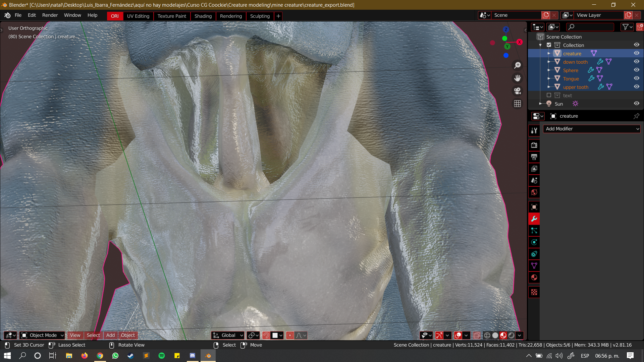Switch to orthographic/perspective grid icon
Viewport: 644px width, 362px height.
point(518,104)
